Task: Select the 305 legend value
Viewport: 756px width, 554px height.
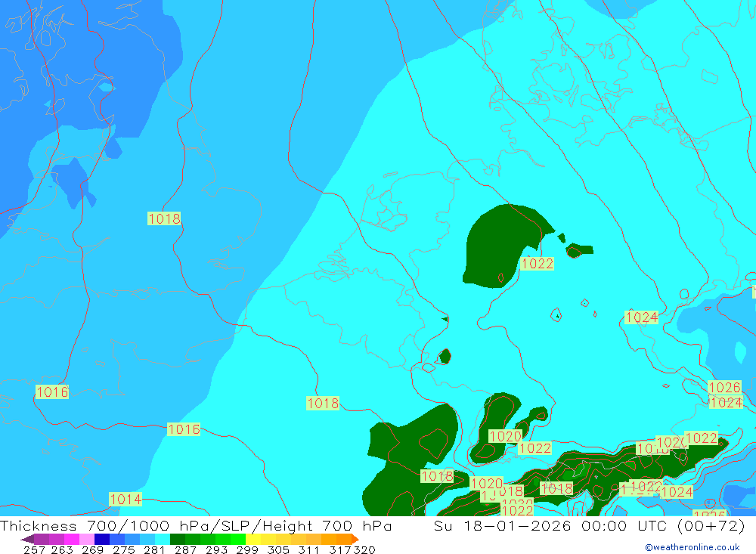Action: [x=277, y=549]
